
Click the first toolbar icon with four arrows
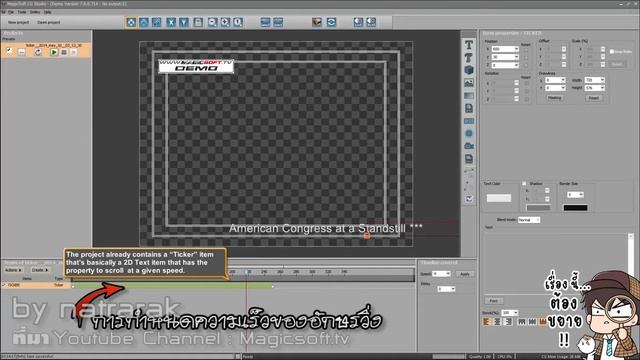point(131,22)
